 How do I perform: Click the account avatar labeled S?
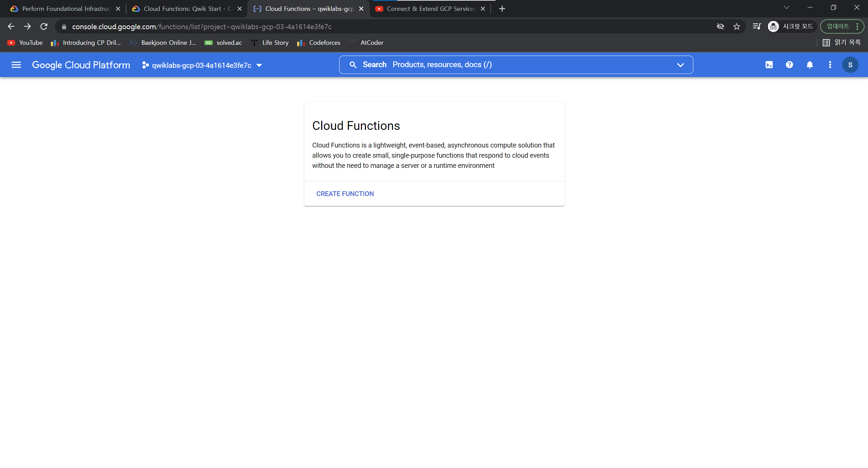[850, 65]
